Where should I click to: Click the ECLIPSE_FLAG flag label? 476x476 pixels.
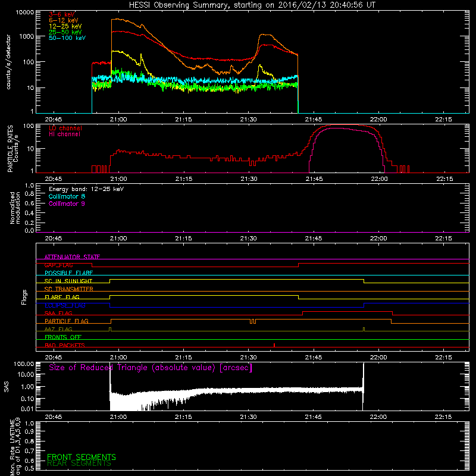65,305
